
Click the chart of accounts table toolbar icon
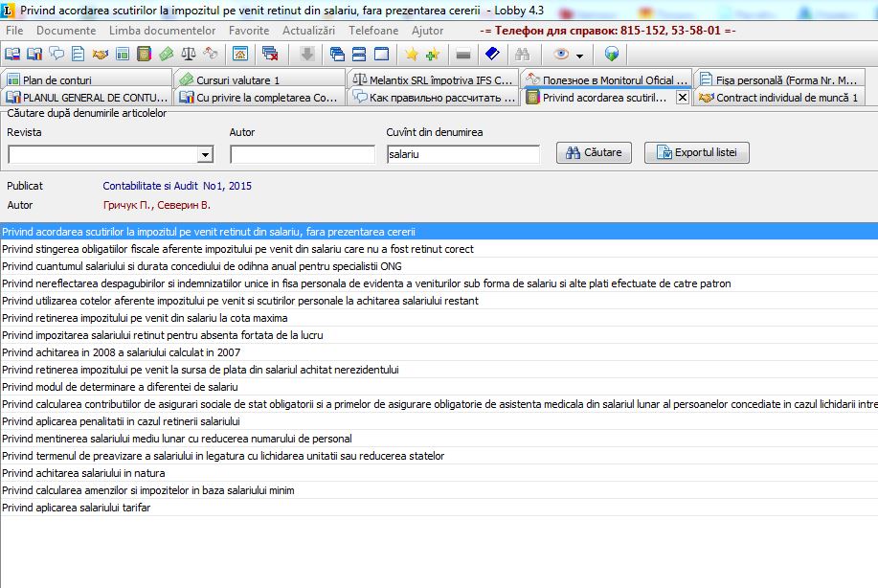122,55
